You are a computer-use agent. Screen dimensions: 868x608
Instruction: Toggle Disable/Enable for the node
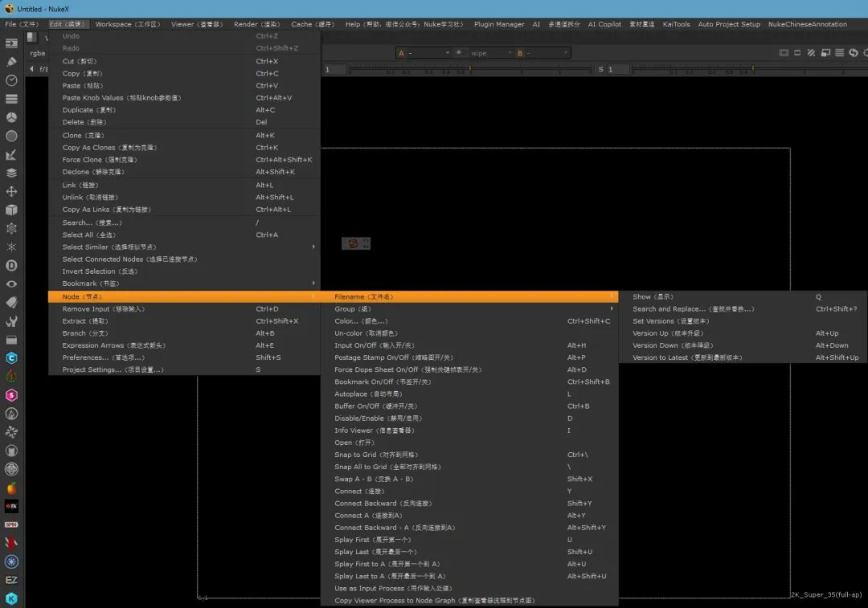click(469, 418)
